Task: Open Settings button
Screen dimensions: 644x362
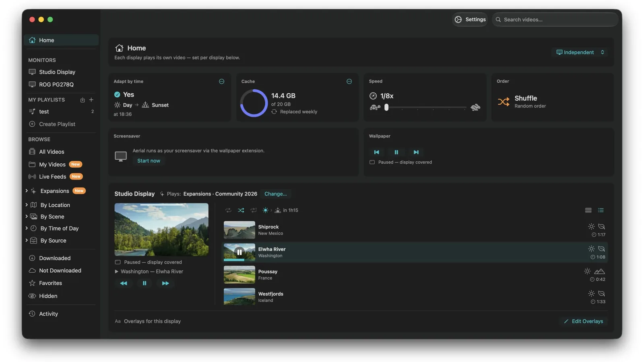Action: (470, 19)
